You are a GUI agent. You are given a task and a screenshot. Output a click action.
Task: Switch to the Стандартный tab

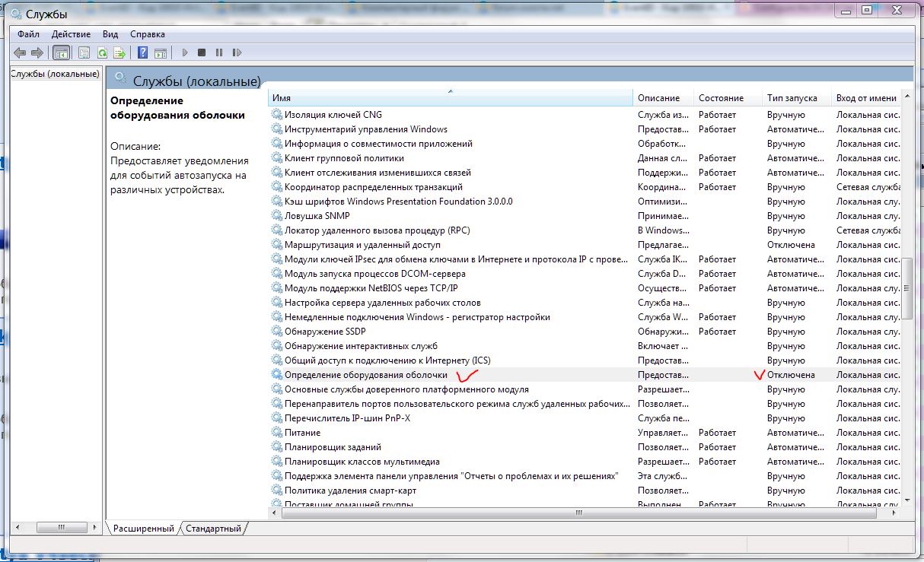(213, 529)
